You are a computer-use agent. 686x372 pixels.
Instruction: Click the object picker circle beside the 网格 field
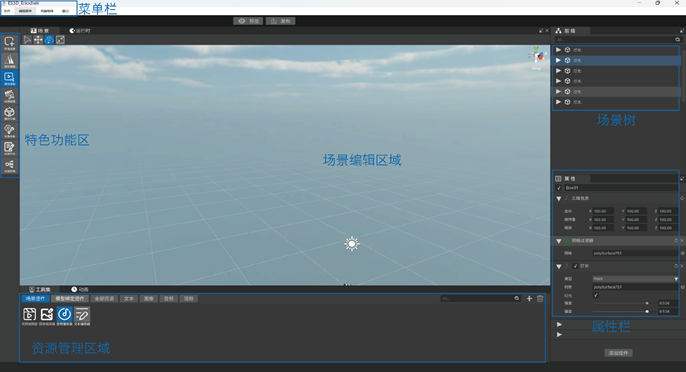682,253
